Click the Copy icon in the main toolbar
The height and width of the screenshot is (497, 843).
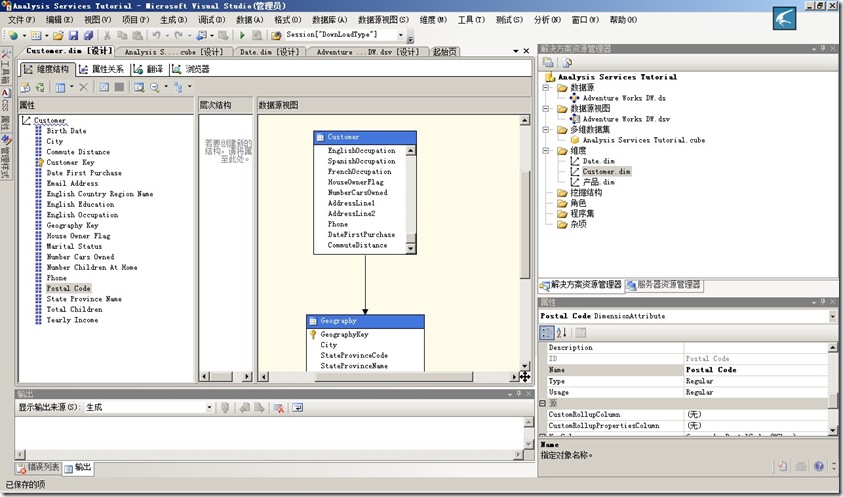click(122, 36)
